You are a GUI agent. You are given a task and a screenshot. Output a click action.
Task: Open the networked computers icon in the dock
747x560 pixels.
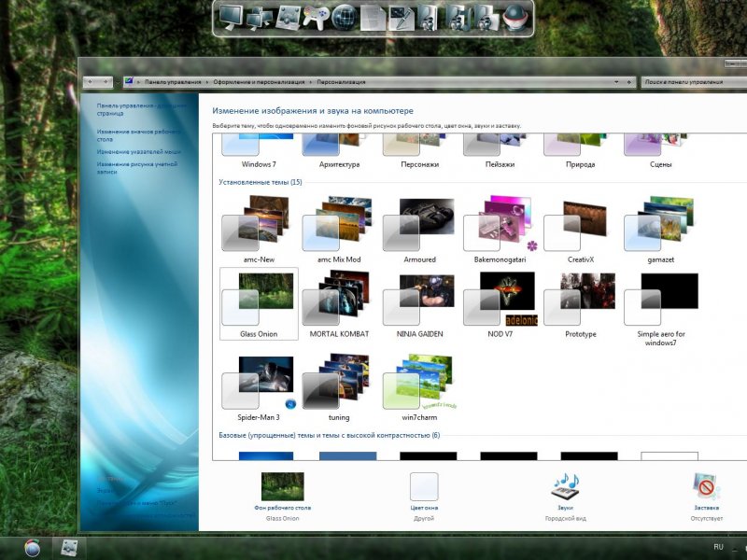(x=260, y=18)
